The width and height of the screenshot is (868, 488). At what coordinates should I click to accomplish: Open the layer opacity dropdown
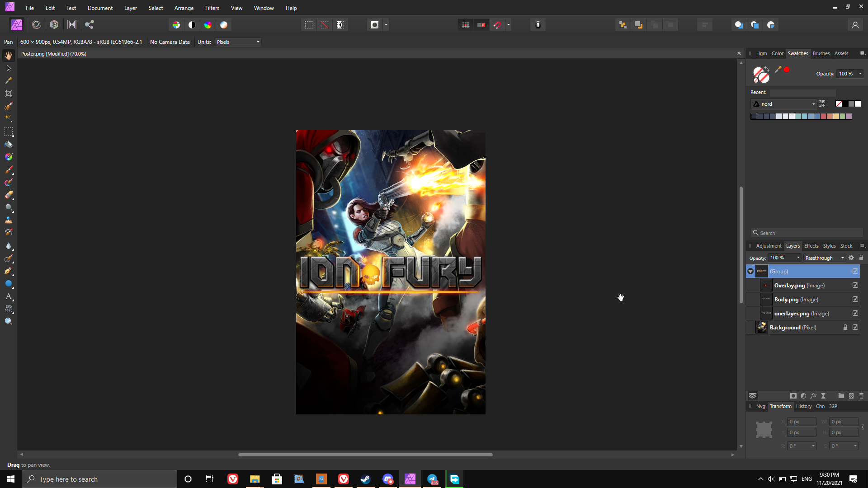coord(798,258)
